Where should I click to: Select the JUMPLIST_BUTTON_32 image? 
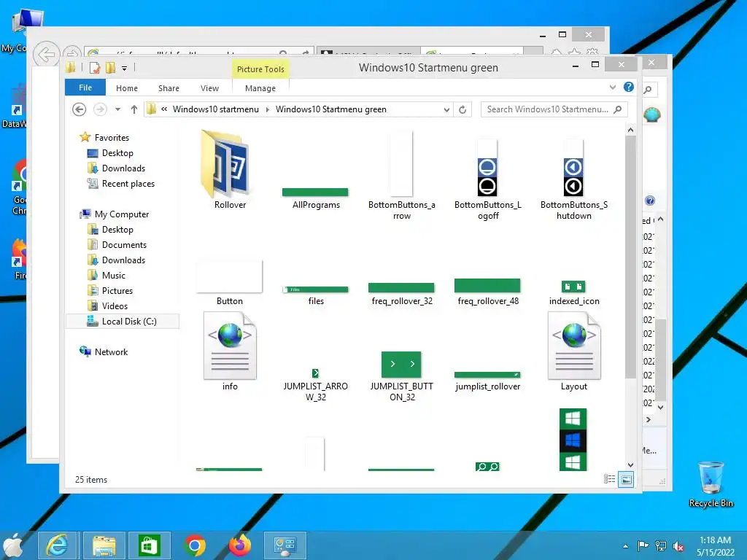click(x=401, y=365)
